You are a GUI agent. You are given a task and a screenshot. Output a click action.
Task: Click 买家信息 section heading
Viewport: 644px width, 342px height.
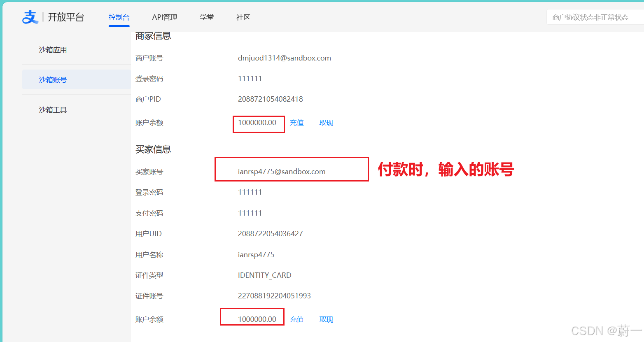click(153, 149)
